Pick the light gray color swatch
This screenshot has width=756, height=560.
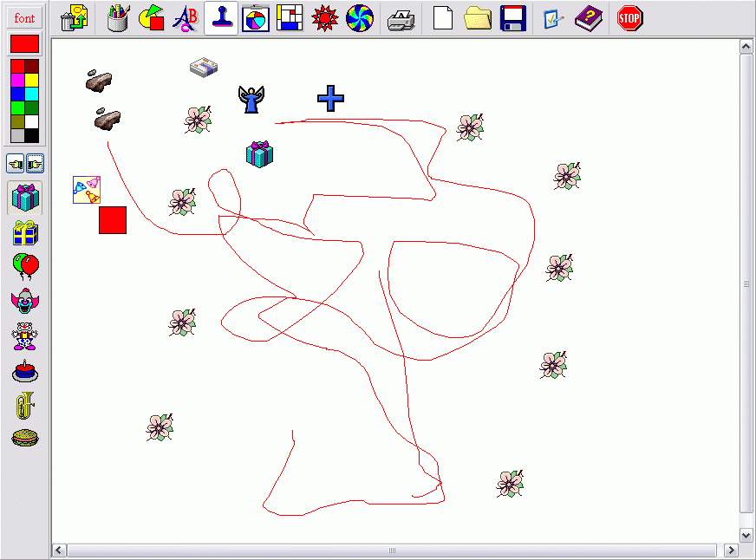[x=17, y=136]
